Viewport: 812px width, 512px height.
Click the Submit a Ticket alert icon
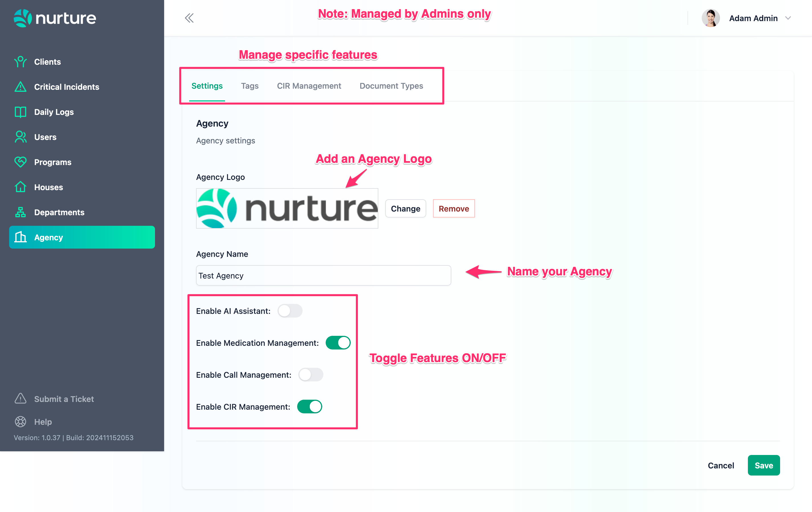pos(20,399)
